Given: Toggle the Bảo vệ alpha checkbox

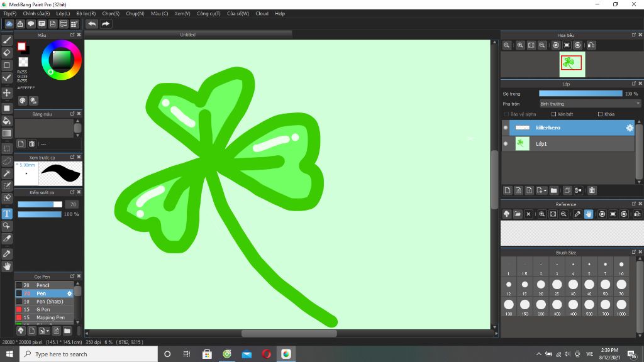Looking at the screenshot, I should tap(506, 114).
